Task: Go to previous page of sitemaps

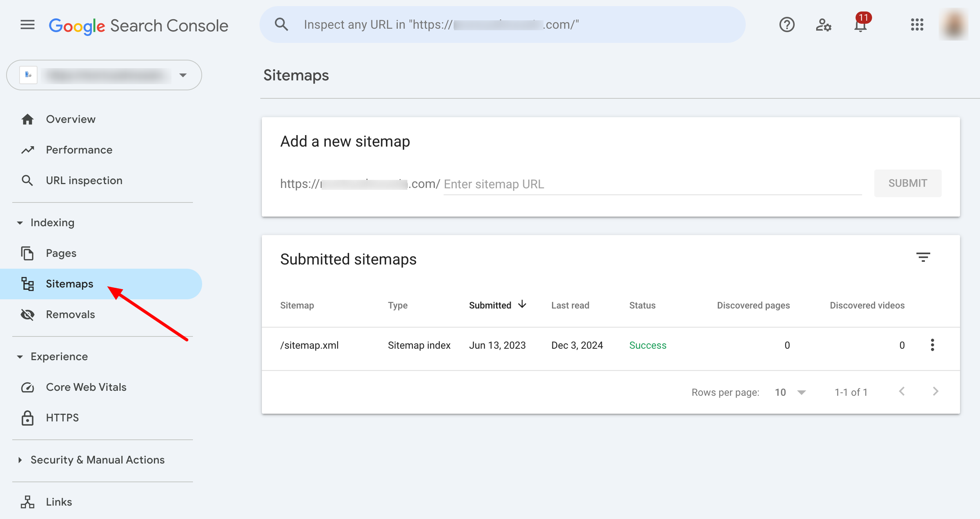Action: pos(902,392)
